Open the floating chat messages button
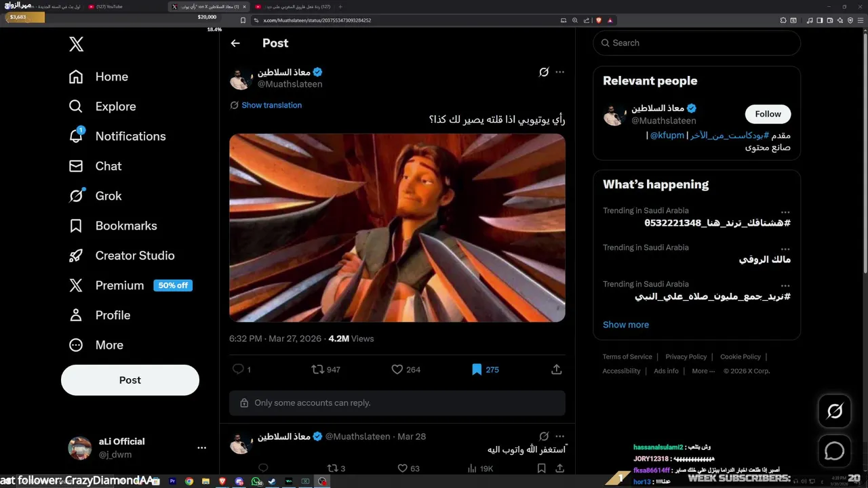The image size is (868, 488). [x=835, y=451]
